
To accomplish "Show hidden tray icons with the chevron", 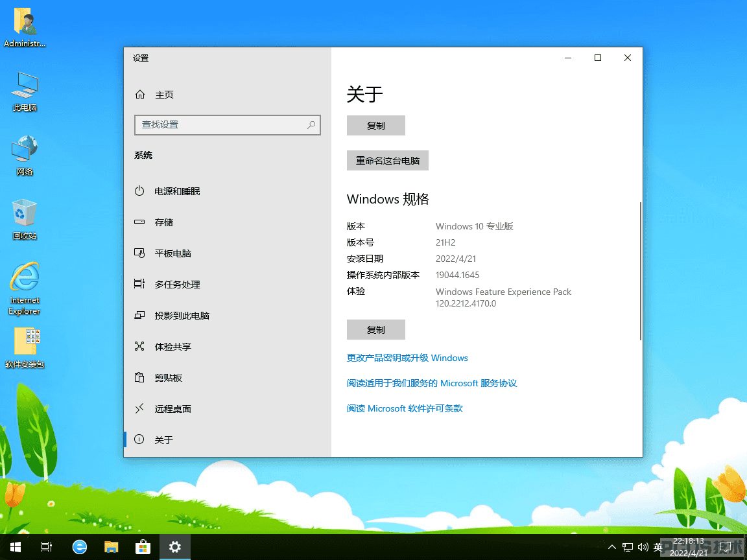I will 612,548.
